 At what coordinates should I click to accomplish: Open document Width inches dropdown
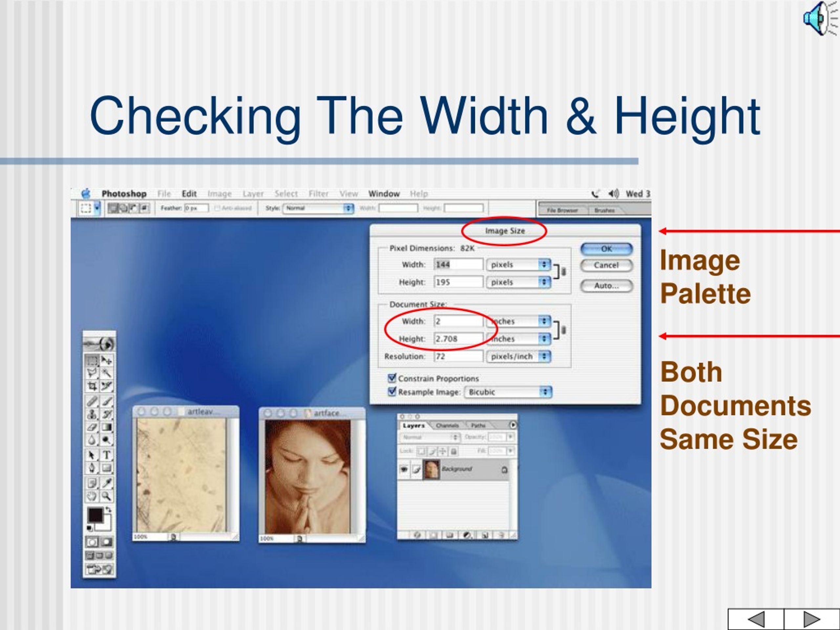pos(518,321)
